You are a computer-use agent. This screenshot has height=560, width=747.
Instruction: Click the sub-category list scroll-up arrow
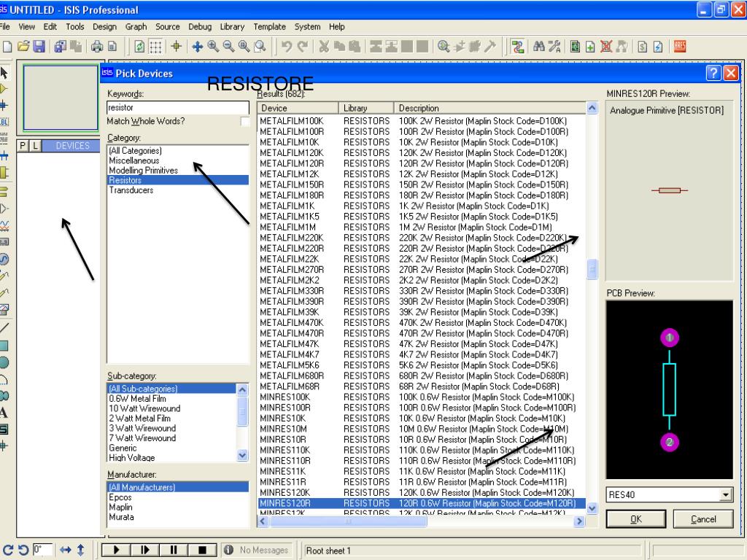pyautogui.click(x=242, y=390)
